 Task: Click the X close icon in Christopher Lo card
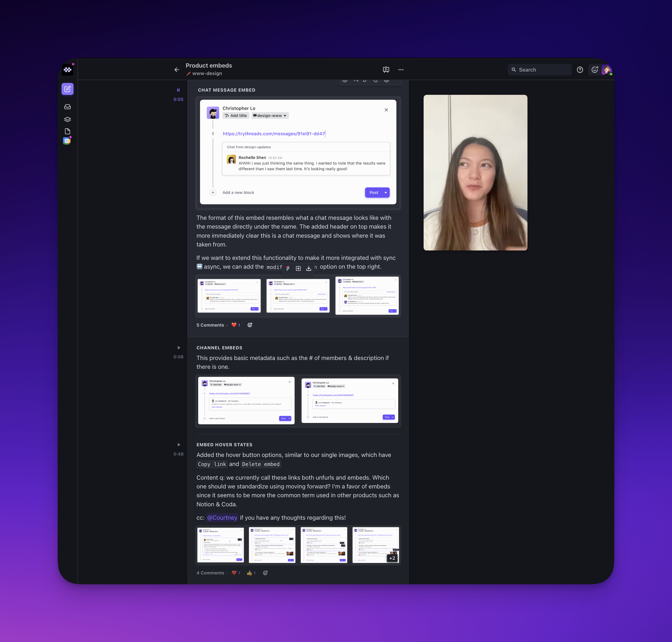point(386,110)
